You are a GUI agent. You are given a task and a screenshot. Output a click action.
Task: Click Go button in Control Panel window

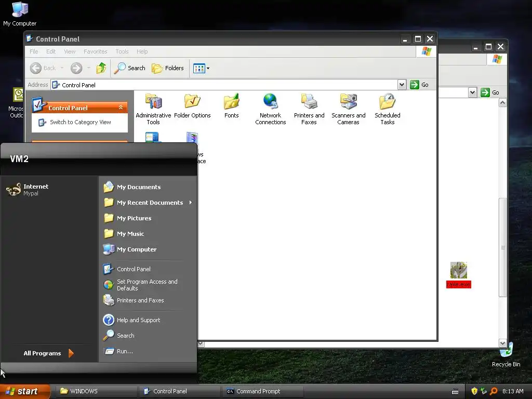click(419, 85)
